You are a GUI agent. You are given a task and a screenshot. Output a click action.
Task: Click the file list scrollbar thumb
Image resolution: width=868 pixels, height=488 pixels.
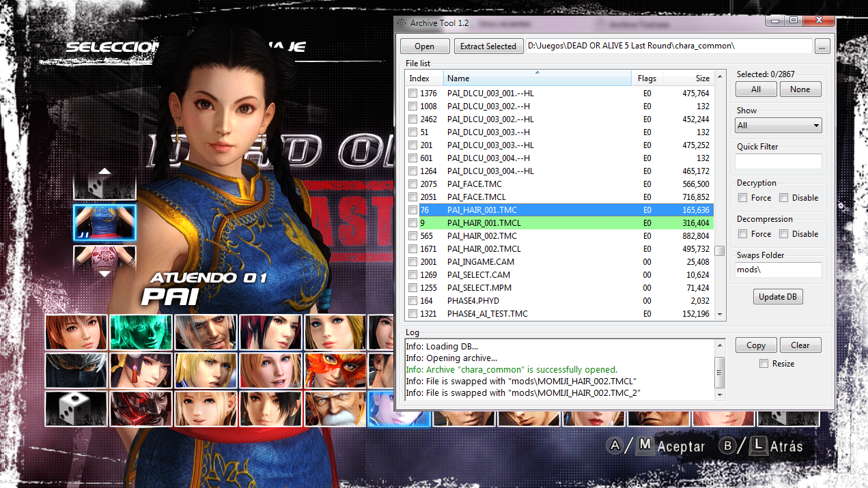tap(720, 250)
